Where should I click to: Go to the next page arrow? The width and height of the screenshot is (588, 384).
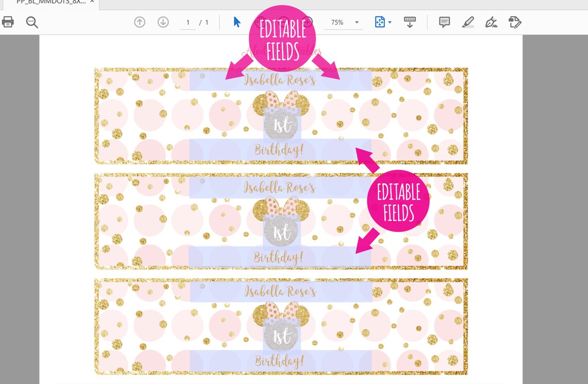[163, 22]
